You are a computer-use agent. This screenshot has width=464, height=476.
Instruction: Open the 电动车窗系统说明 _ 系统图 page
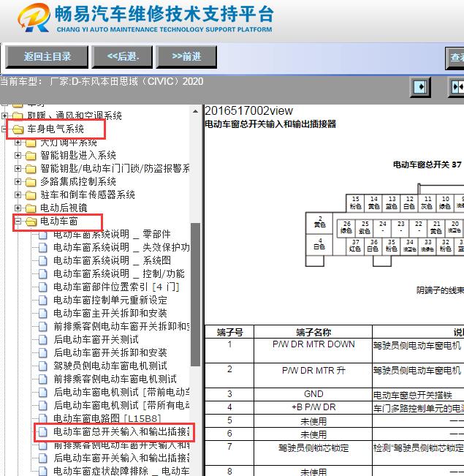pyautogui.click(x=112, y=260)
